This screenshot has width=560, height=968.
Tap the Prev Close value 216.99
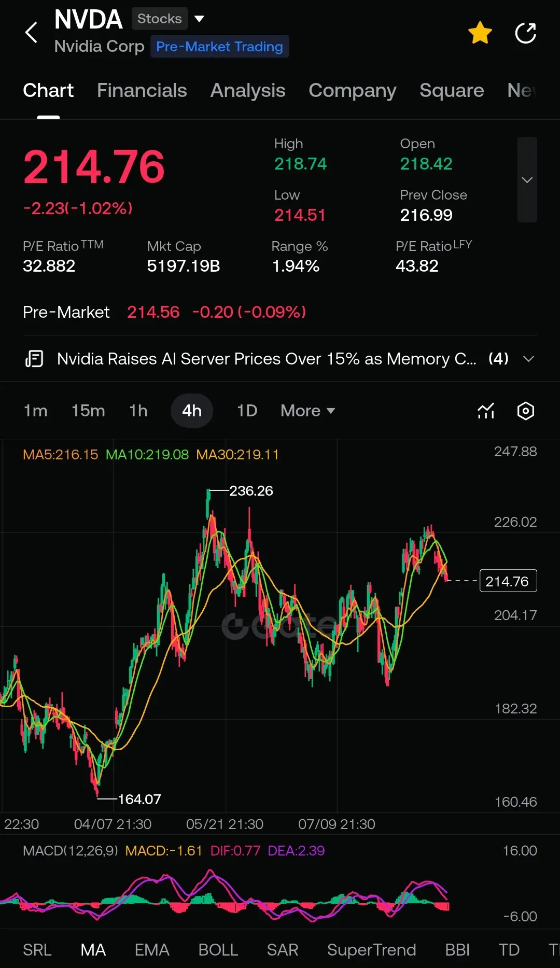click(426, 215)
